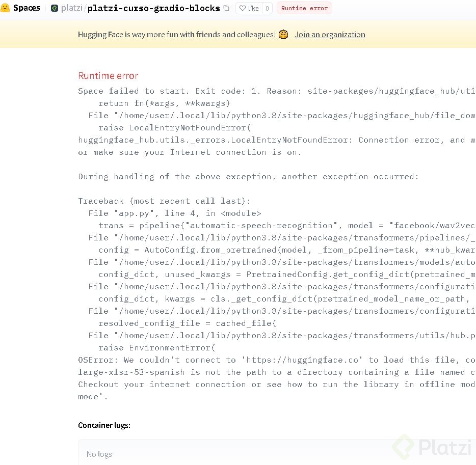This screenshot has width=476, height=465.
Task: Click 'config = AutoConfig.from_pretrained' line
Action: pos(287,250)
